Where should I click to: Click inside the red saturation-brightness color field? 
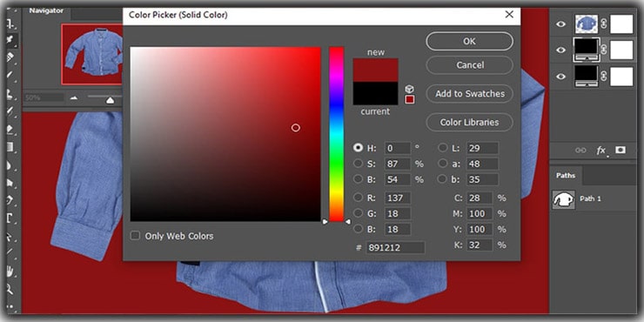click(225, 134)
